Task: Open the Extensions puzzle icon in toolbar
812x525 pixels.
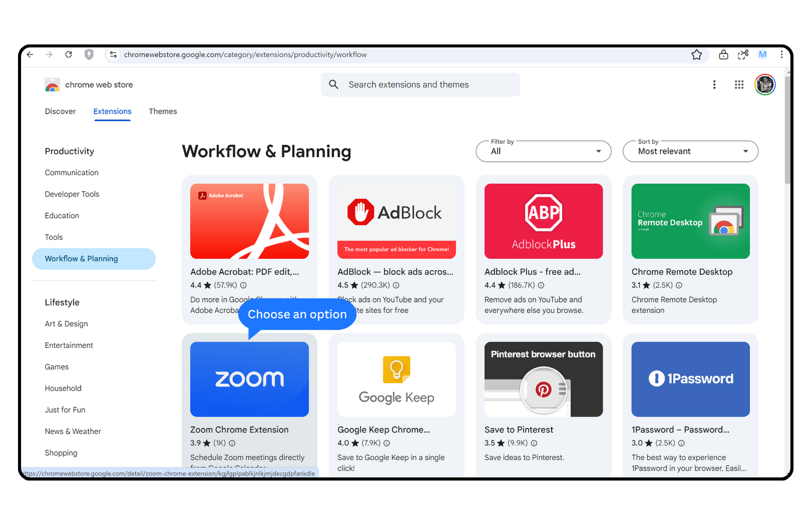Action: click(x=743, y=55)
